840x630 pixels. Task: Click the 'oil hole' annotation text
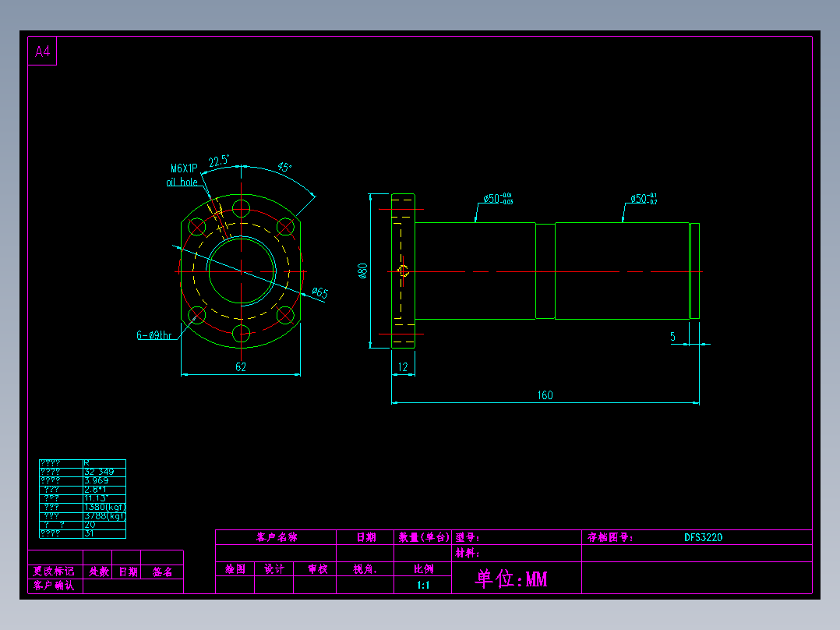pos(182,182)
